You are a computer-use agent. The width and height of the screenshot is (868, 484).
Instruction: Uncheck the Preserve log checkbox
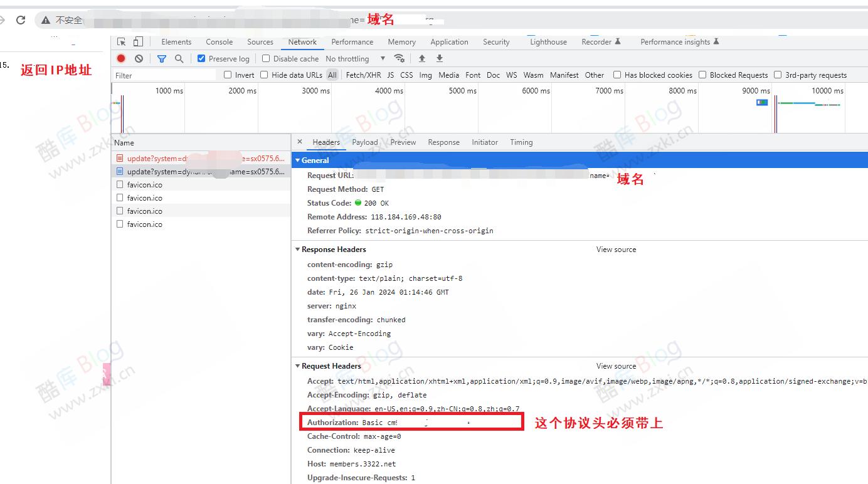click(x=201, y=58)
